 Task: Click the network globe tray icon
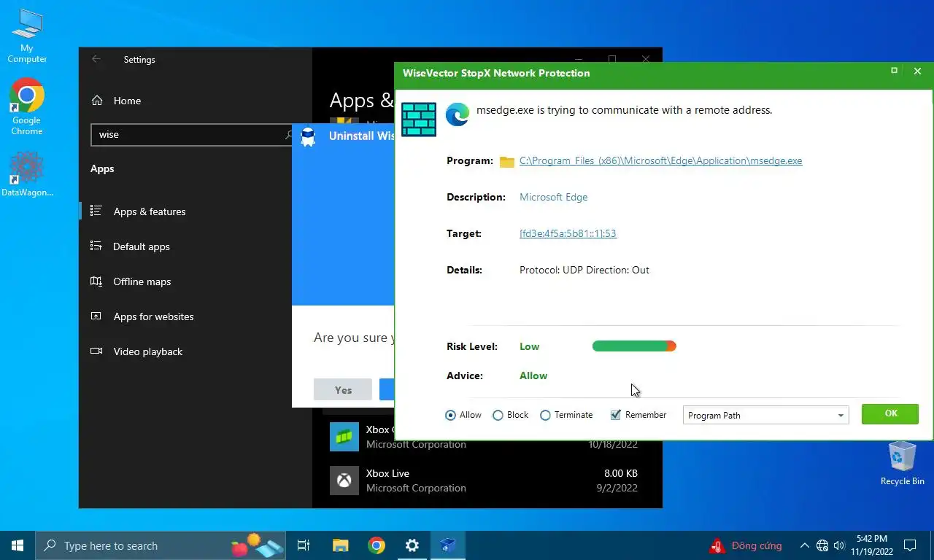pyautogui.click(x=822, y=545)
